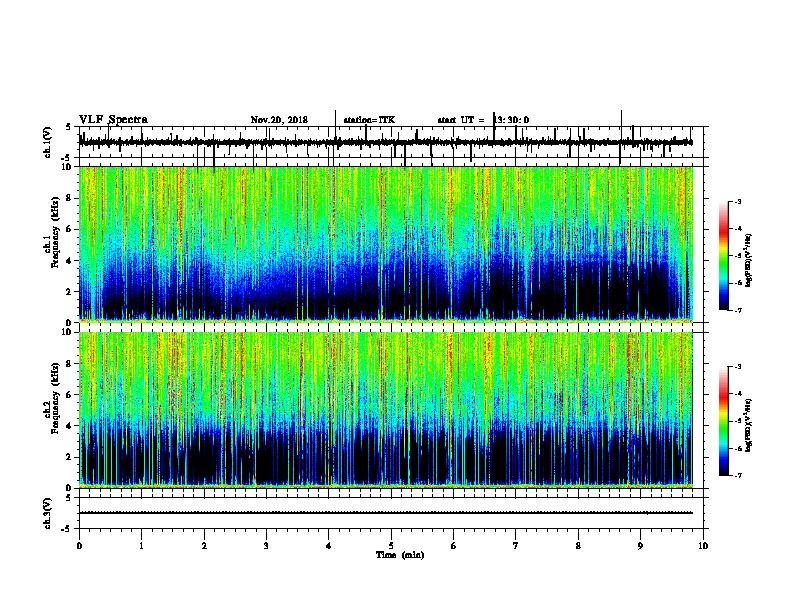Image resolution: width=792 pixels, height=612 pixels.
Task: Click the "9" minute tick label
Action: (x=640, y=546)
